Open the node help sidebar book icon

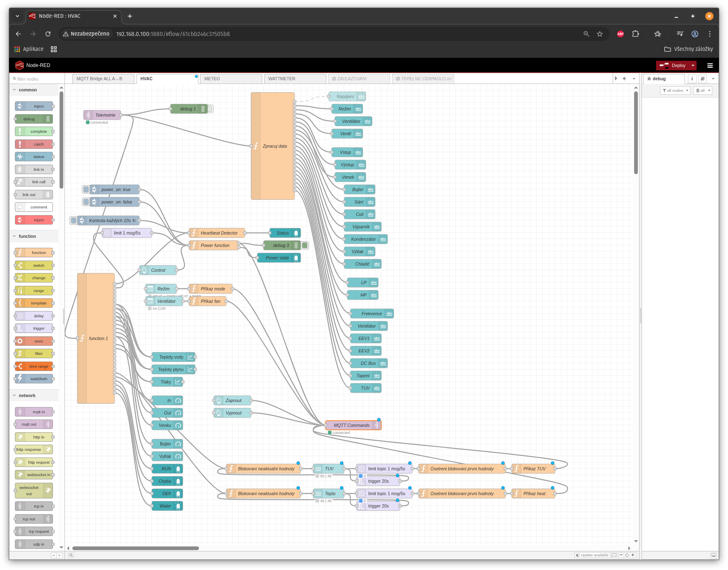(x=702, y=79)
